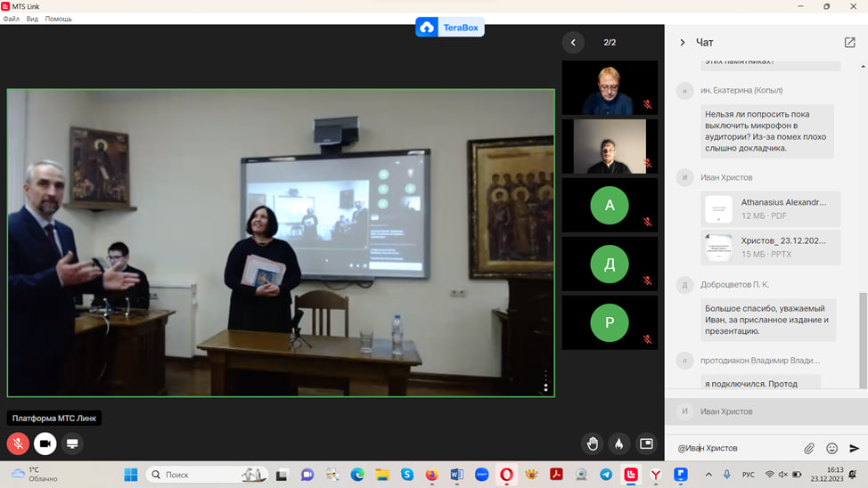Open Skype from the taskbar

[x=407, y=475]
